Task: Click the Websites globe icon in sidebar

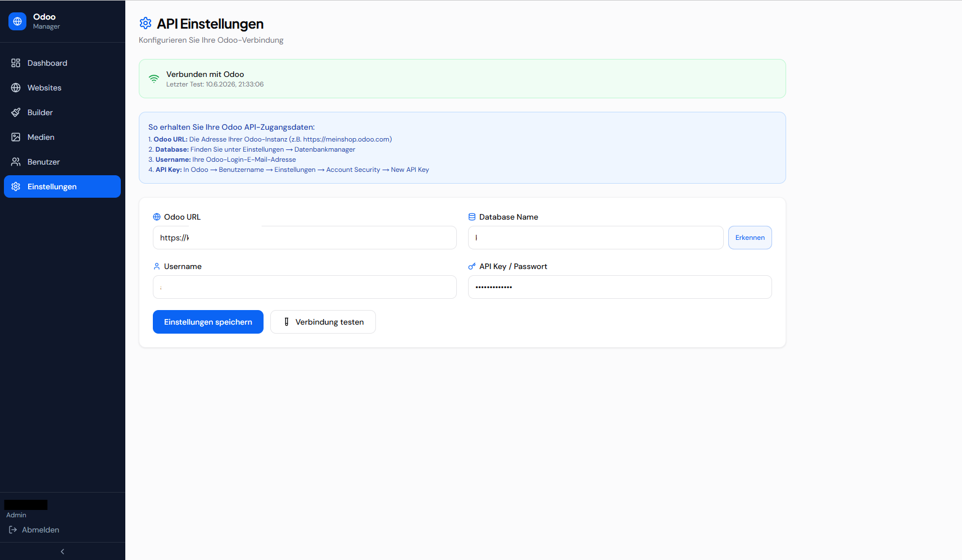Action: [x=16, y=88]
